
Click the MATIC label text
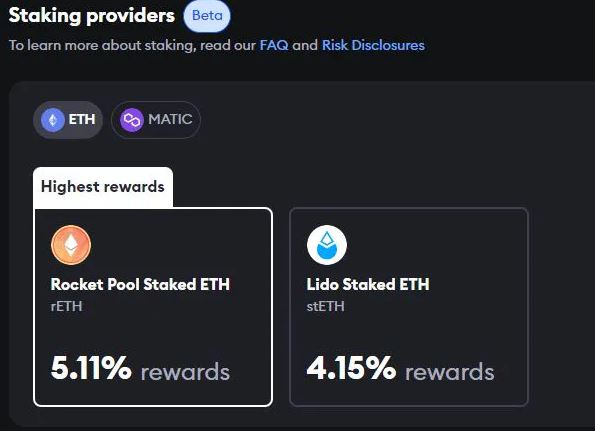[x=170, y=120]
